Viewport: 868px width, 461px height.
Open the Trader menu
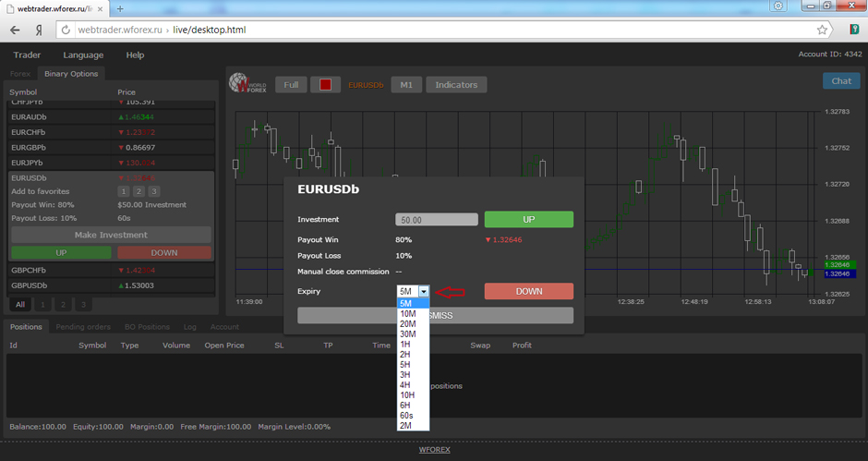pos(27,55)
